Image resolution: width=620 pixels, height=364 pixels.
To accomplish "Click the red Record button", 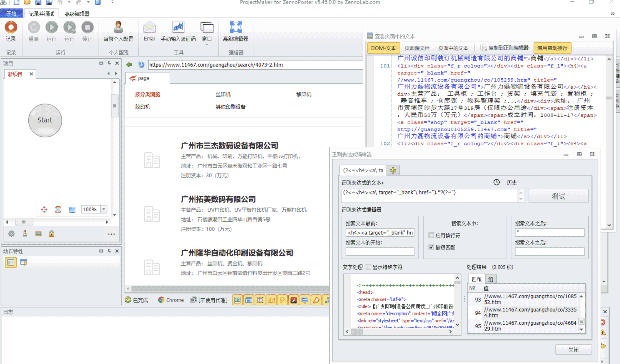I will [x=11, y=27].
